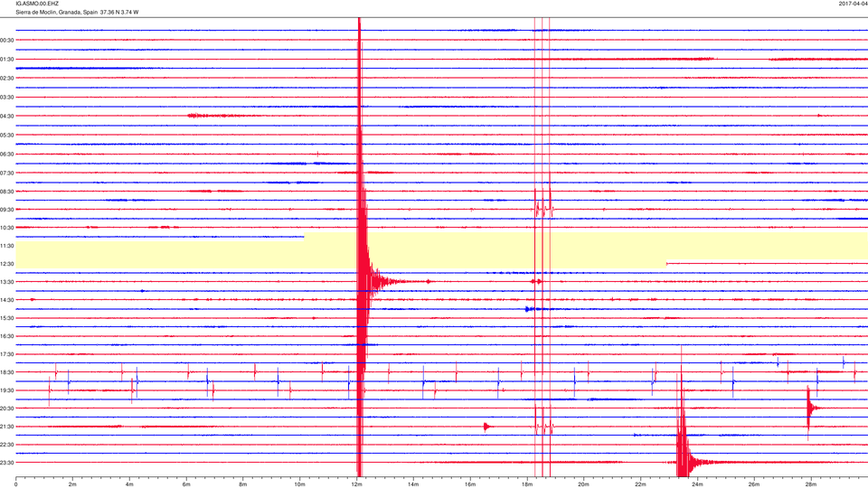
Task: Click the 0 minute axis label
Action: pyautogui.click(x=16, y=484)
